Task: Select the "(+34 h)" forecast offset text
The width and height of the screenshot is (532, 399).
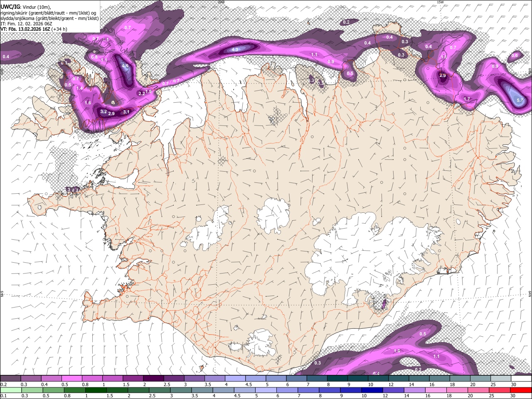Action: 59,29
